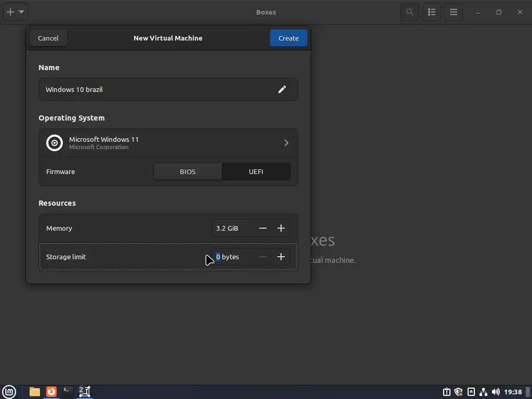Open the dropdown arrow beside the plus button
Screen dimensions: 532x399
(x=21, y=12)
